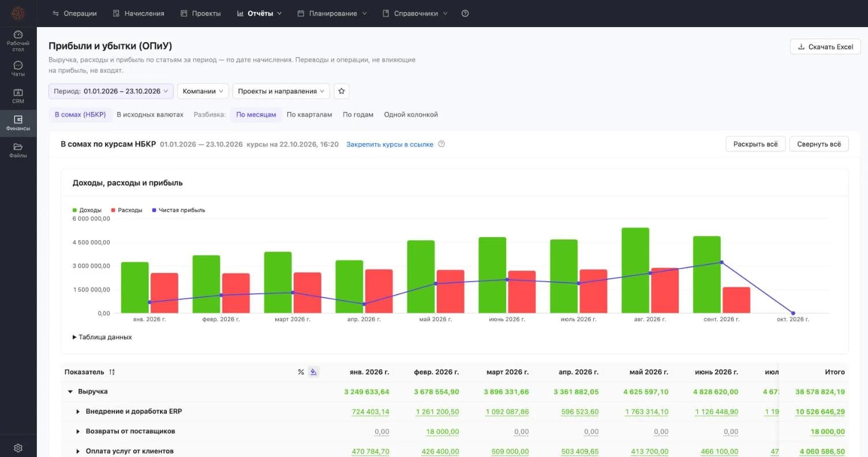Viewport: 868px width, 457px height.
Task: Open the Планирование dropdown menu
Action: (x=332, y=13)
